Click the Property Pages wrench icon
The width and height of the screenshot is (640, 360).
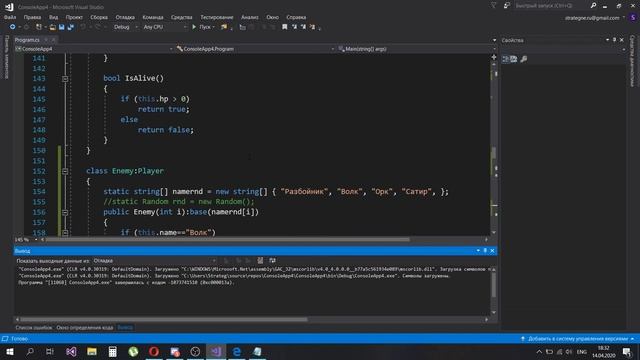[x=524, y=59]
